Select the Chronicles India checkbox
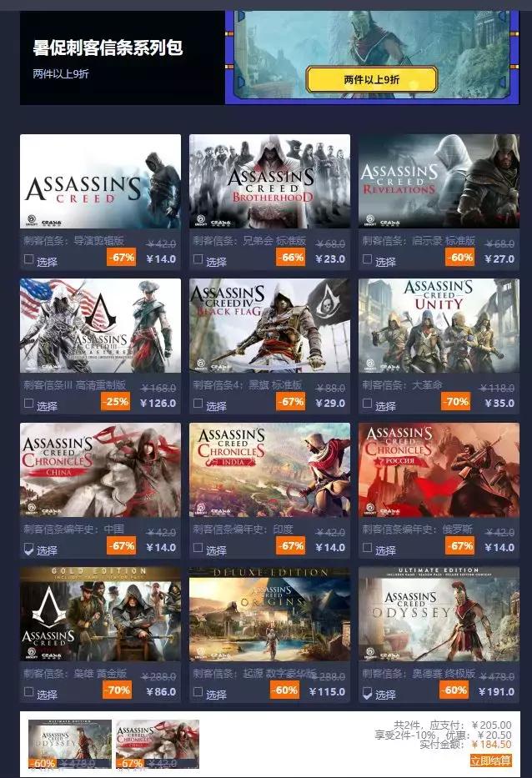This screenshot has width=532, height=778. pos(198,548)
